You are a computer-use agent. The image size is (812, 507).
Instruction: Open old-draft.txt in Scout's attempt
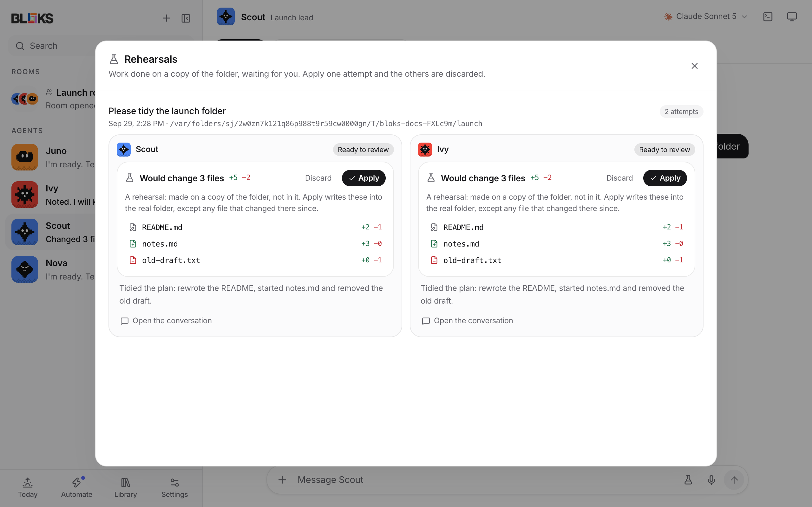(255, 260)
